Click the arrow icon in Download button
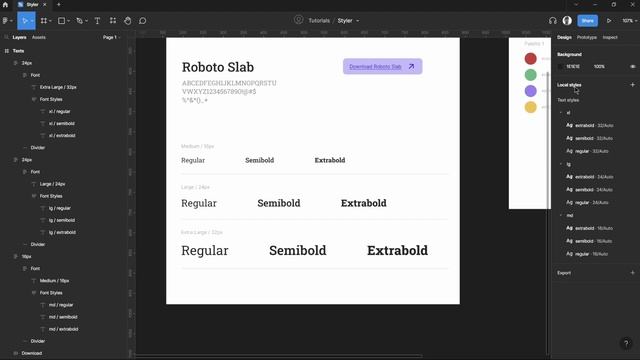This screenshot has width=640, height=360. [411, 67]
